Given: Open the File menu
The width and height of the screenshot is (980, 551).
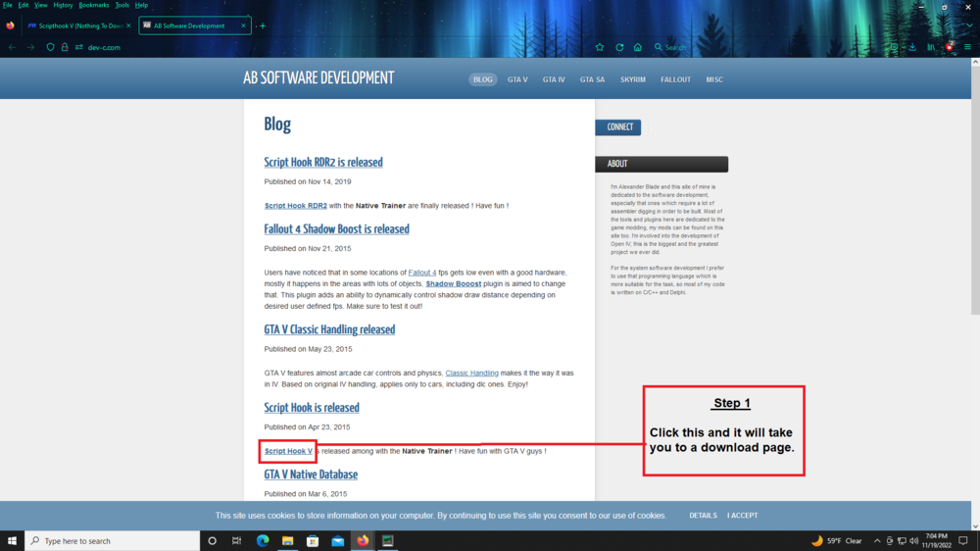Looking at the screenshot, I should (x=8, y=5).
